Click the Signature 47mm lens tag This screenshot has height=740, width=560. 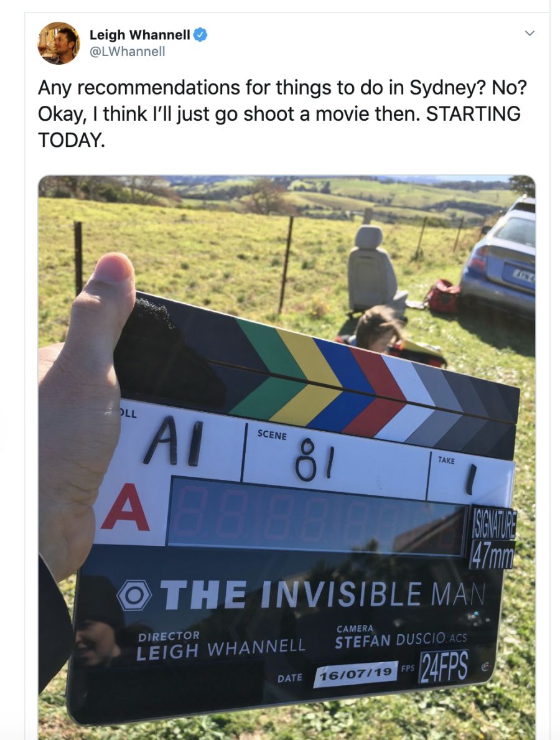coord(493,539)
